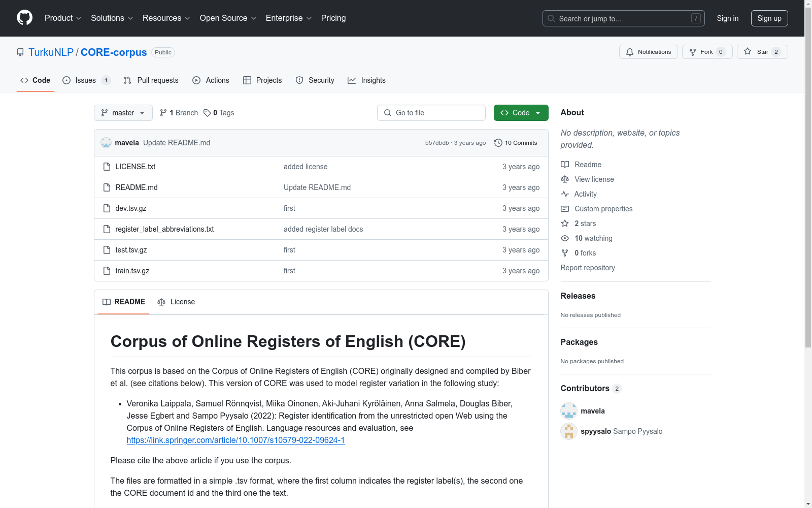Click the file icon next to README.md
This screenshot has height=508, width=812.
(x=107, y=187)
